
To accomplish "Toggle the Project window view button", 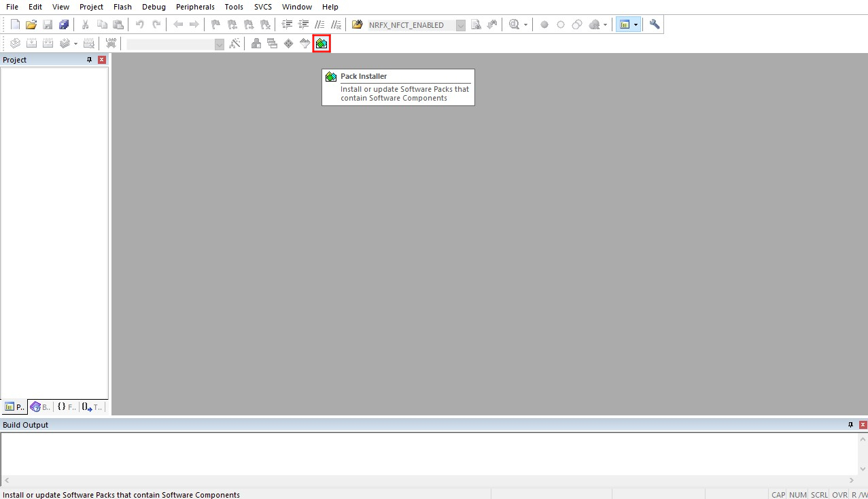I will tap(624, 24).
